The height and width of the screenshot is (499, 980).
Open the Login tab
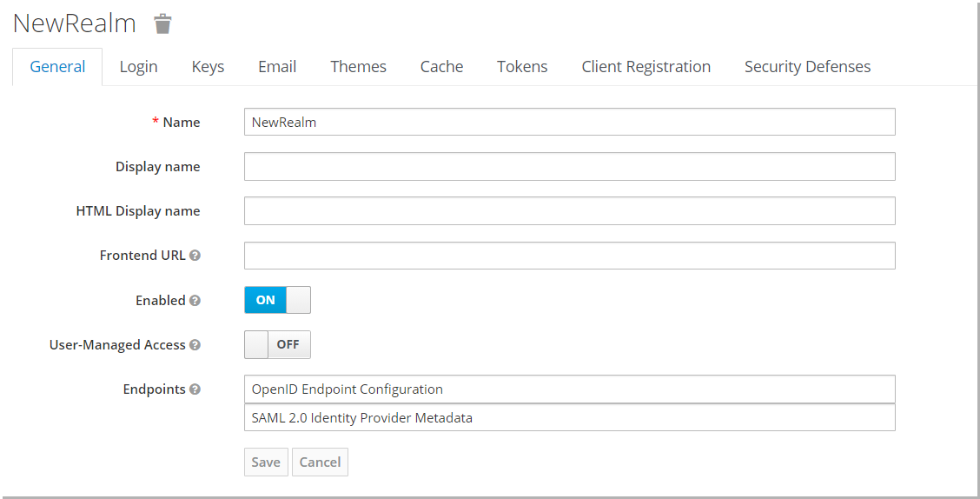click(x=139, y=66)
